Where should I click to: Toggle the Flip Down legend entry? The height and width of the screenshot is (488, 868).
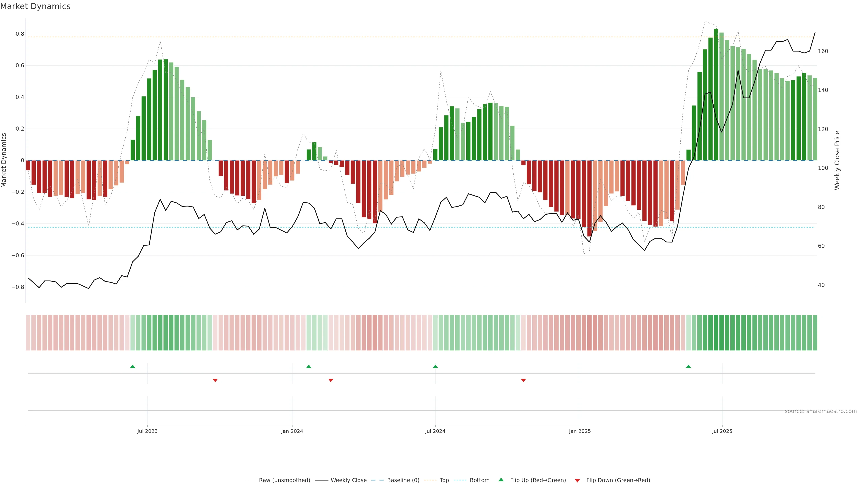[x=618, y=480]
